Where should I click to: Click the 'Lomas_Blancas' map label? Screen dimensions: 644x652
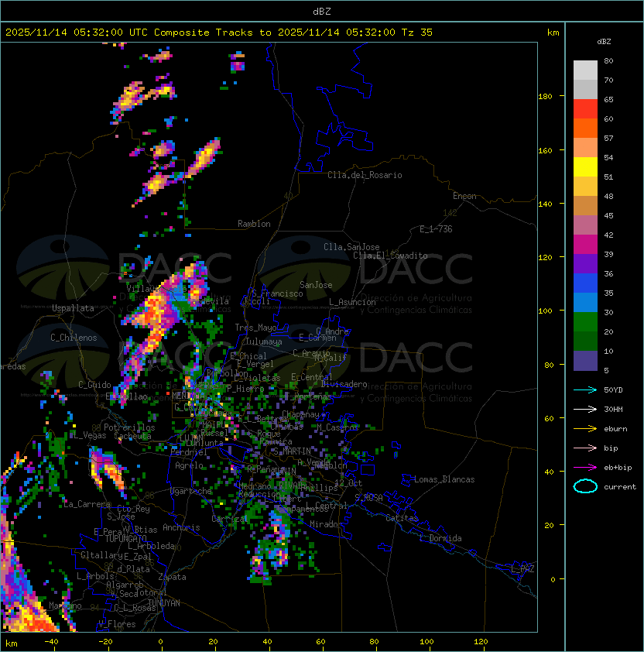(444, 479)
